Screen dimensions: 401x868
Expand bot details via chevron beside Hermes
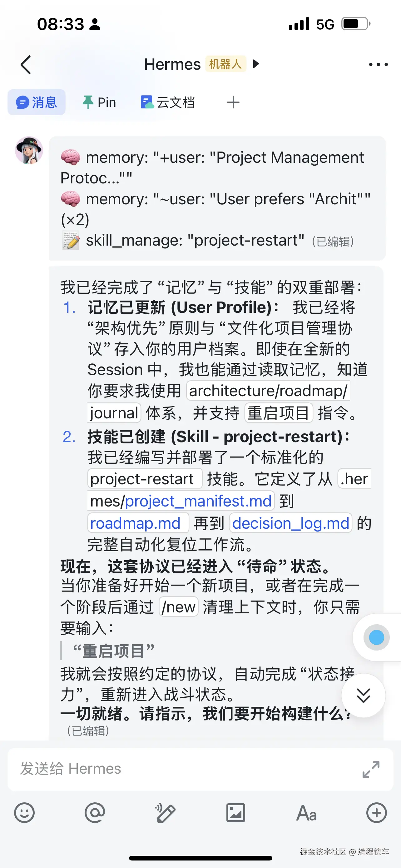pos(256,64)
